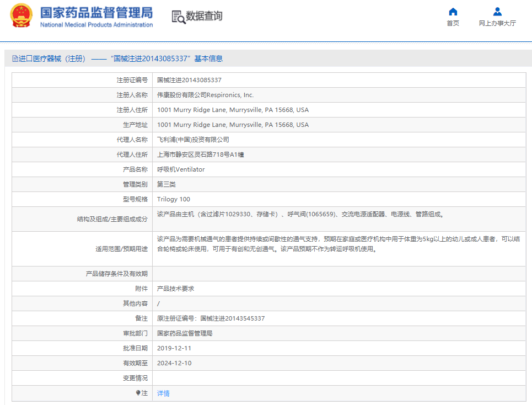Click the document icon beside 进口医疗器械
The height and width of the screenshot is (405, 532).
(x=15, y=58)
